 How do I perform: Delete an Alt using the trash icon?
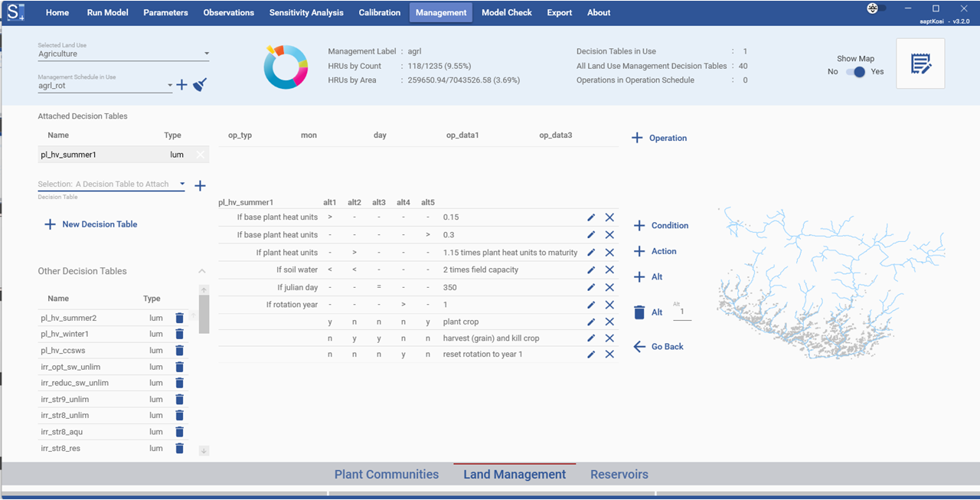click(641, 312)
